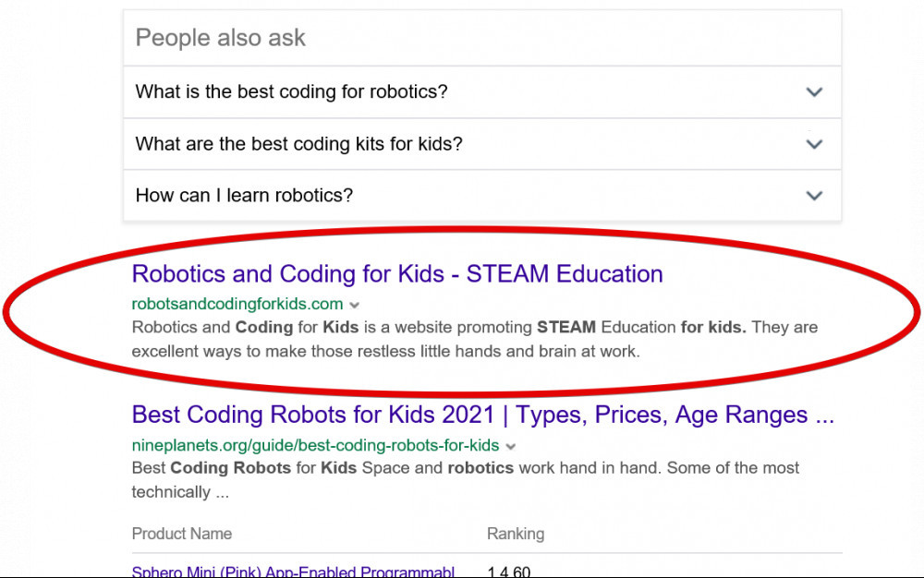Click question text 'How can I learn robotics?'
The image size is (924, 578).
tap(244, 196)
